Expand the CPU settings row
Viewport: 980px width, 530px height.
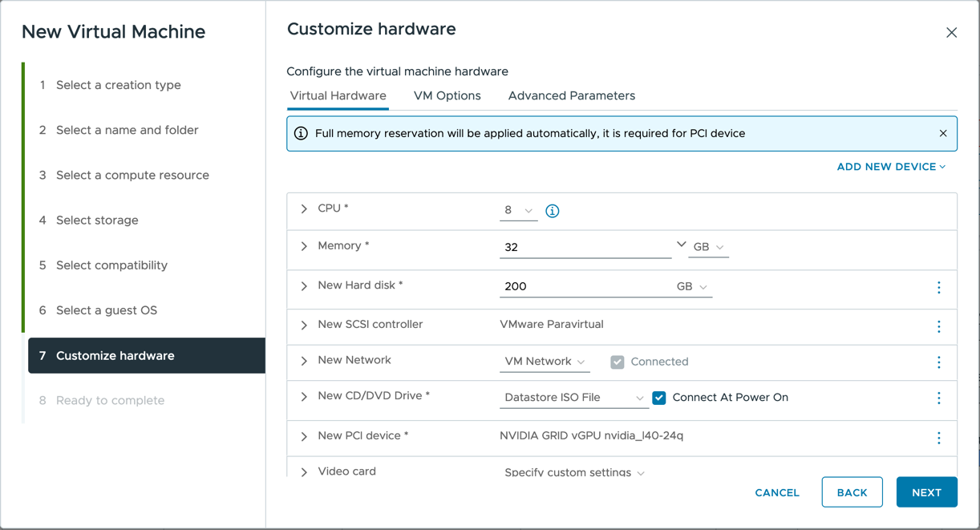304,209
